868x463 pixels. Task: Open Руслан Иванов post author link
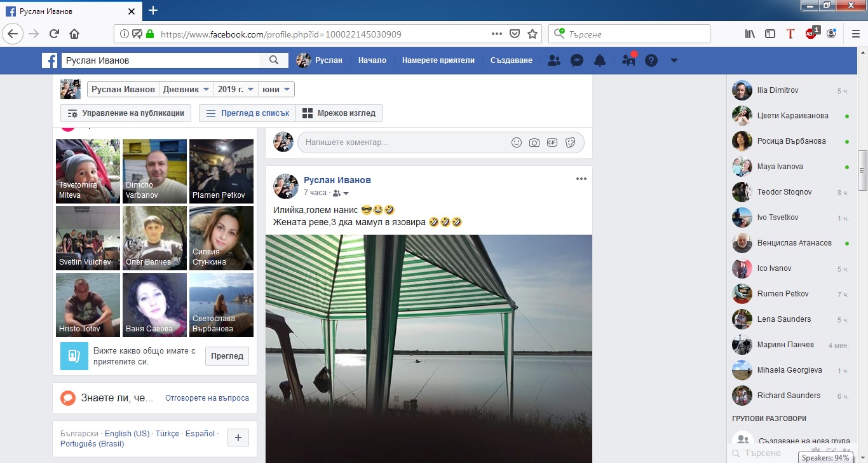pyautogui.click(x=337, y=180)
